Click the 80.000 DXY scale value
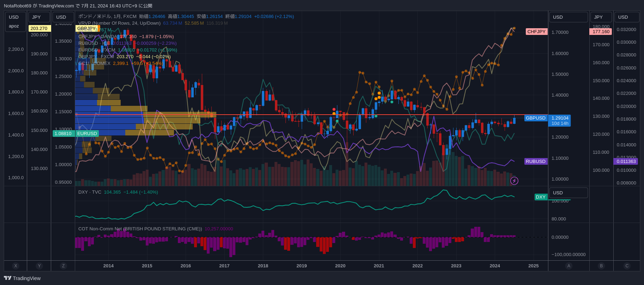 tap(559, 219)
